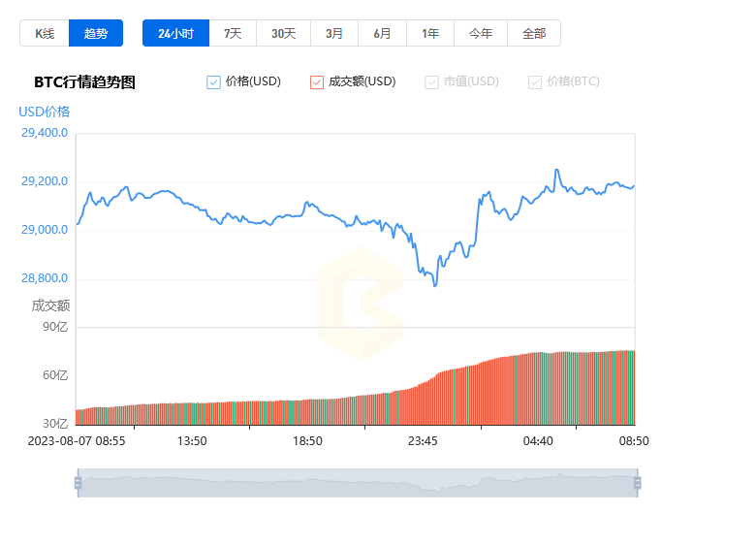Click the range slider overview track

coord(357,483)
